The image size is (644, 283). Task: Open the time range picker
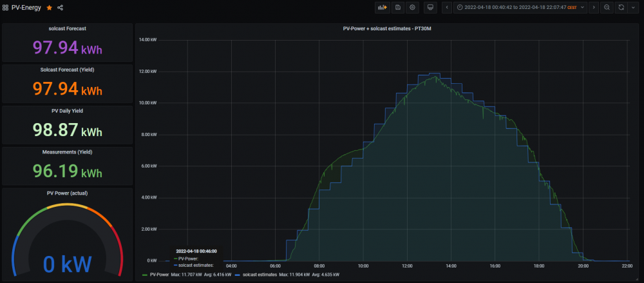(520, 7)
